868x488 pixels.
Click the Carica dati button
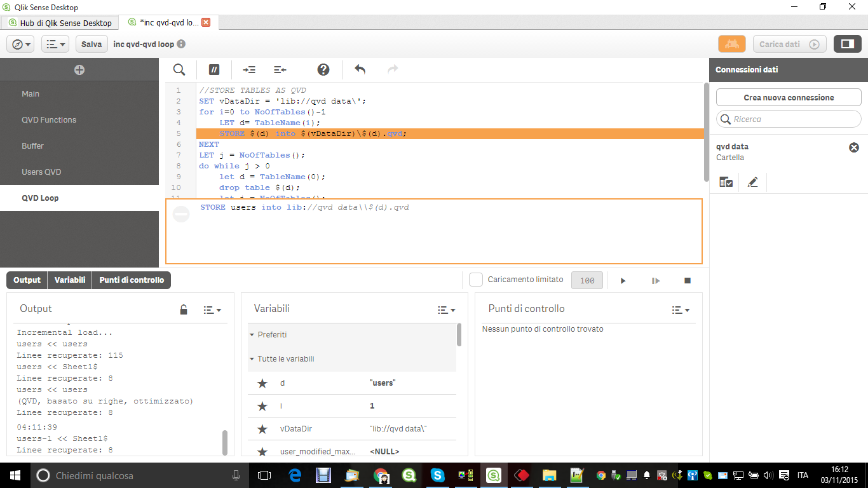(x=789, y=44)
